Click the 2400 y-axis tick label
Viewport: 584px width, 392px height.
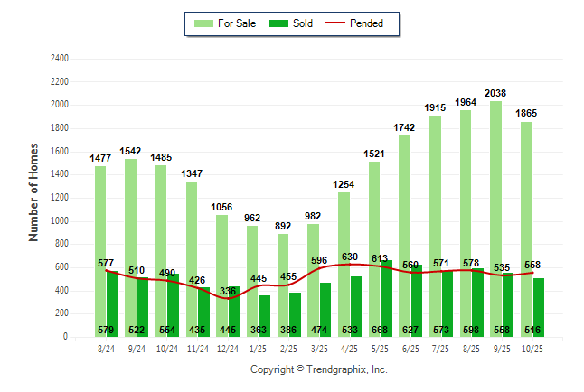pos(58,59)
